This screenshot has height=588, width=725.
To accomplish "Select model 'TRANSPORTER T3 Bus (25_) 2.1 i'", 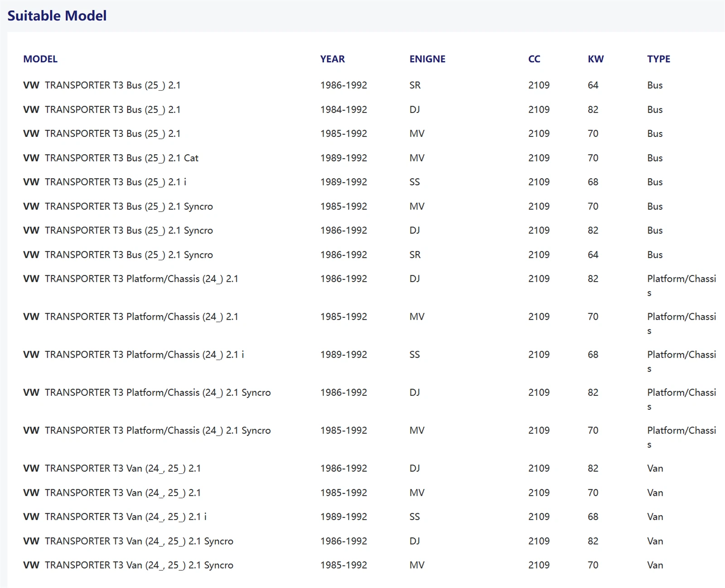I will tap(116, 182).
